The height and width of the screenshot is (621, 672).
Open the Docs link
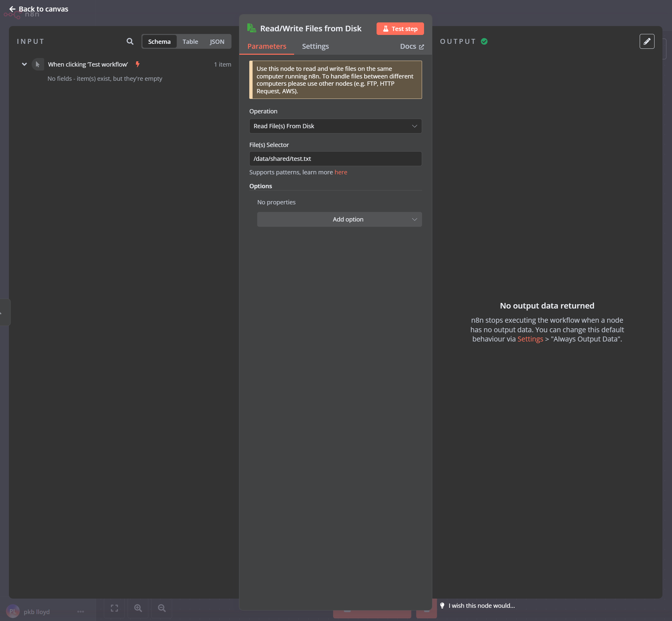tap(412, 46)
